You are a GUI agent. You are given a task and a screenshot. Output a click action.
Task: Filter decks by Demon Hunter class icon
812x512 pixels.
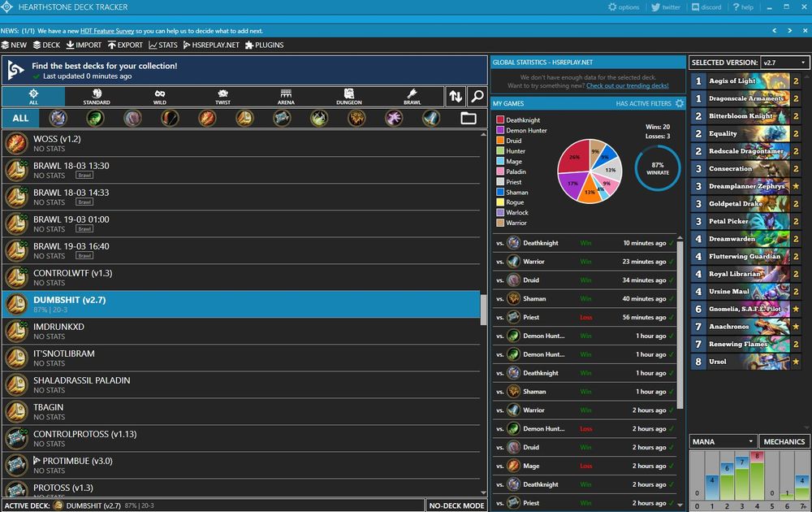click(x=95, y=118)
